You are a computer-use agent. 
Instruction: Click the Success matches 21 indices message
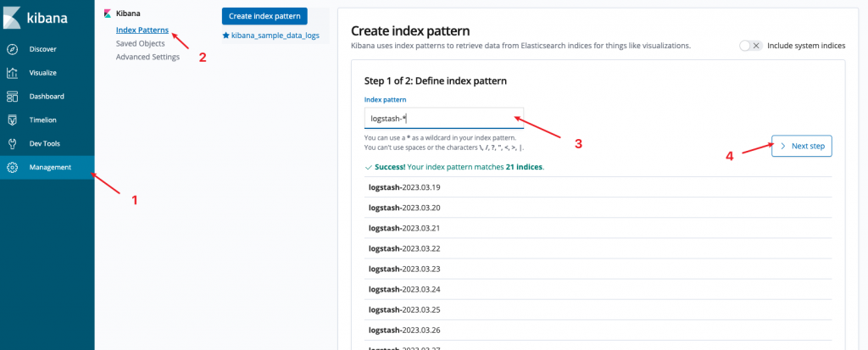[x=454, y=166]
